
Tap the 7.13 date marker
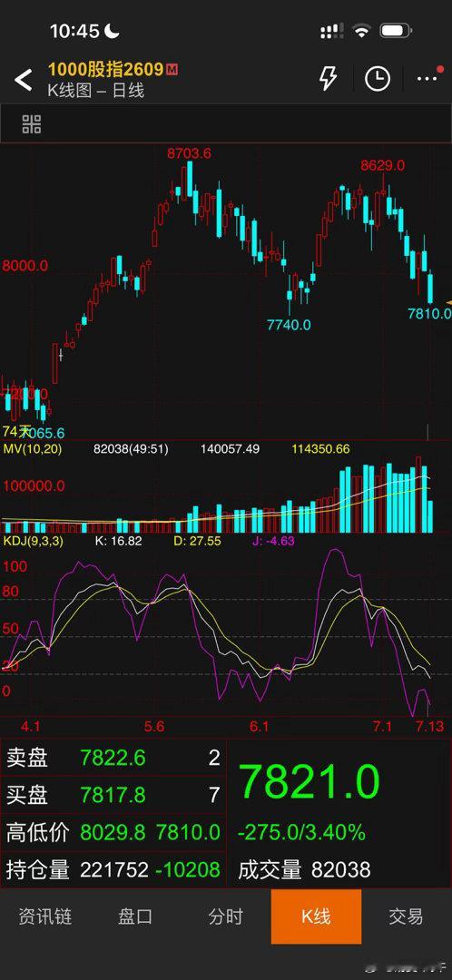tap(429, 726)
